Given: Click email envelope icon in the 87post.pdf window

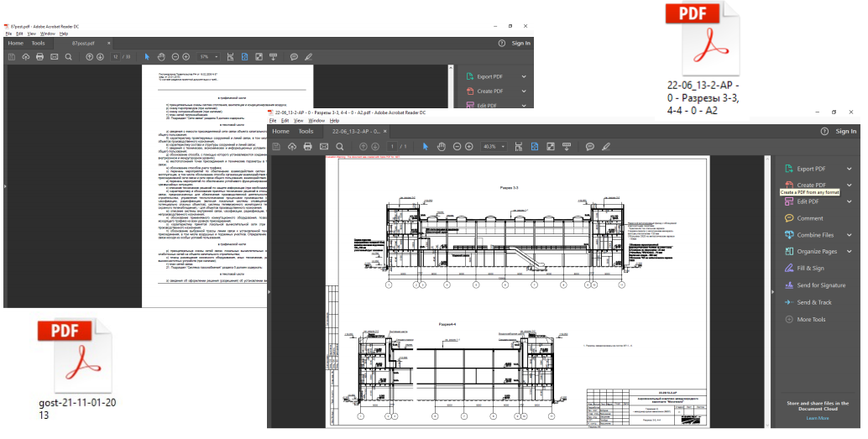Looking at the screenshot, I should pos(55,56).
